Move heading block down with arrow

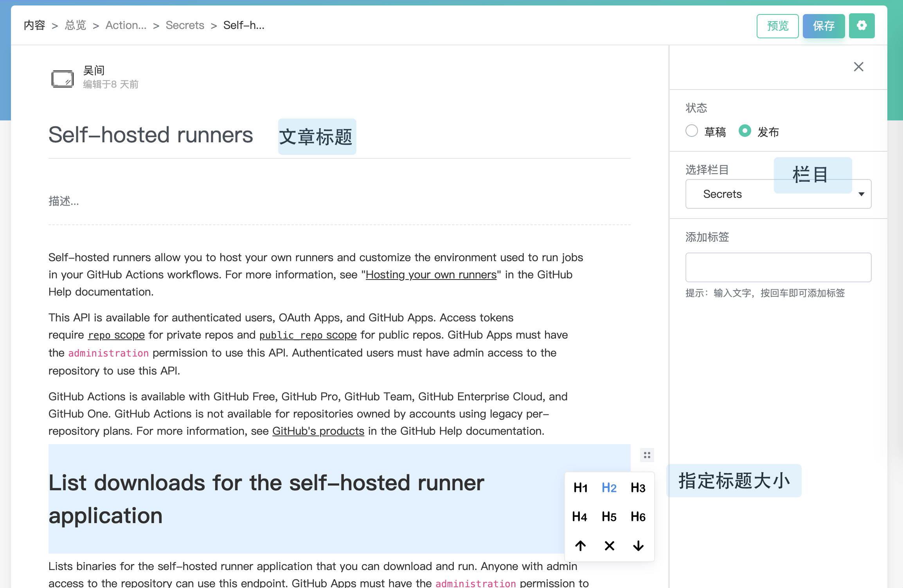coord(638,545)
